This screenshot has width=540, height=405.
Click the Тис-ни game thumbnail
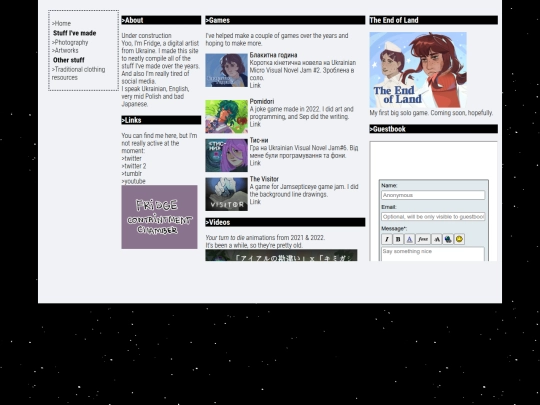[227, 155]
